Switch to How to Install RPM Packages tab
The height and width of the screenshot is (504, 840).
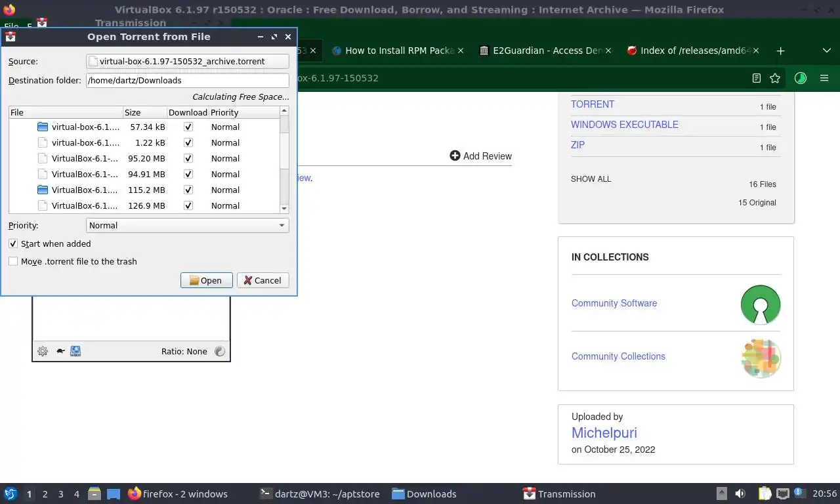click(397, 51)
